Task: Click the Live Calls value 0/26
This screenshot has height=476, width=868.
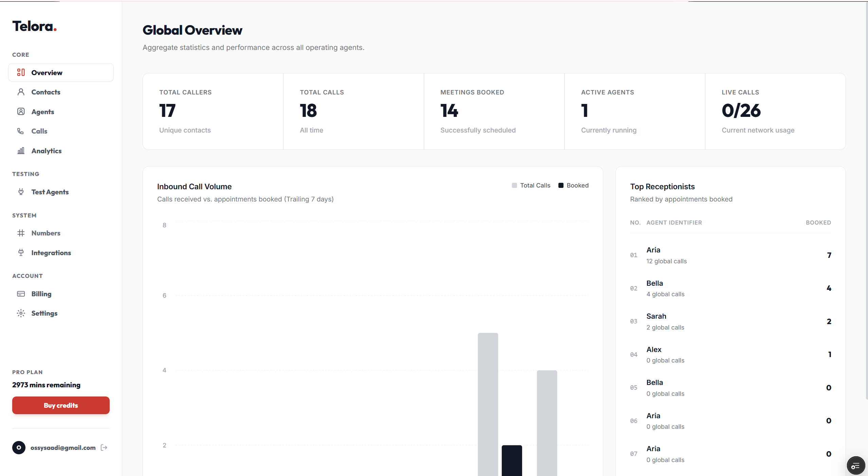Action: pos(741,110)
